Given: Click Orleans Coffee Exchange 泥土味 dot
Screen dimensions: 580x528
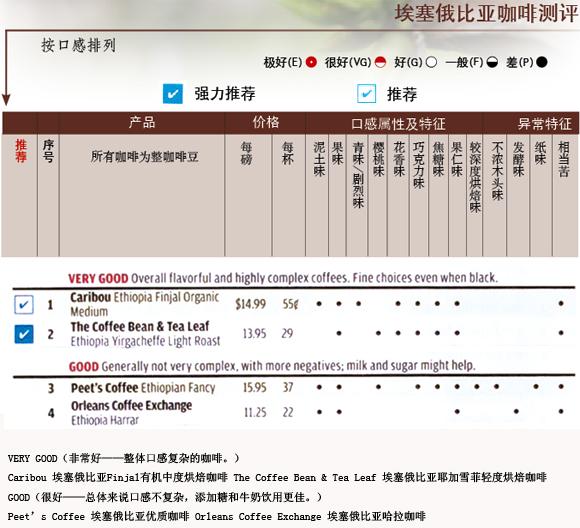Looking at the screenshot, I should (319, 411).
